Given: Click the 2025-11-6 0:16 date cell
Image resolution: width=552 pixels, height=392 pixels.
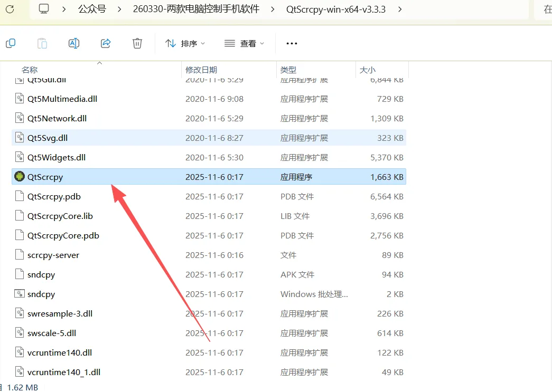Looking at the screenshot, I should click(x=214, y=255).
